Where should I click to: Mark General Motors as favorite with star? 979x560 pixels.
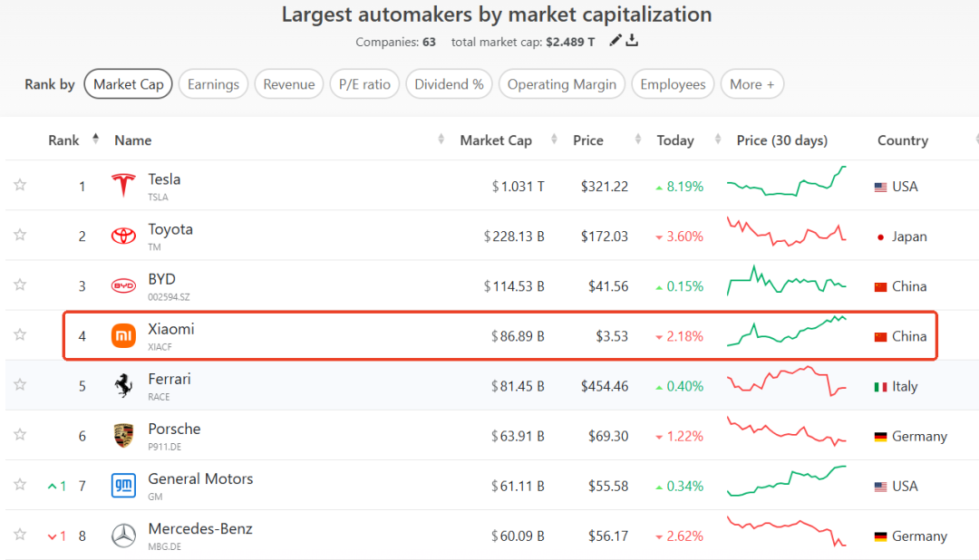click(x=20, y=485)
